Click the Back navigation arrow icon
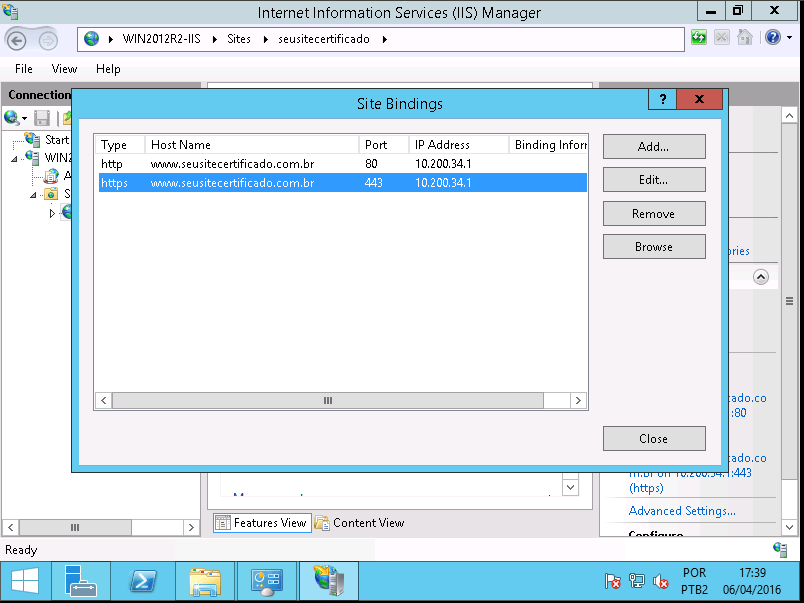804x603 pixels. tap(16, 41)
